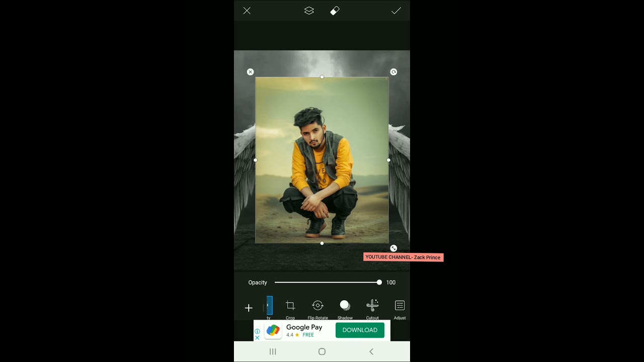The height and width of the screenshot is (362, 644).
Task: Click the Google Pay ad title text
Action: [304, 327]
